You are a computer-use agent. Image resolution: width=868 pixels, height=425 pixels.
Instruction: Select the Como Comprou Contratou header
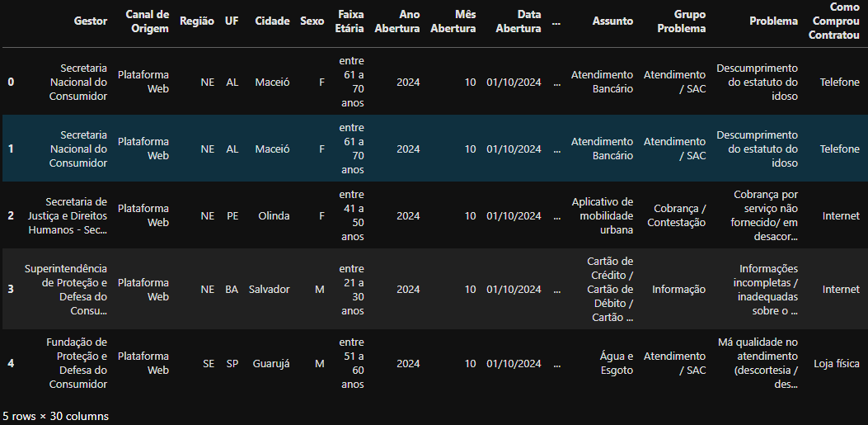click(x=833, y=21)
